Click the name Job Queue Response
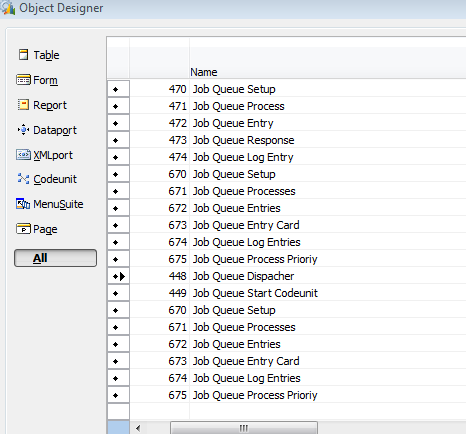Screen dimensions: 466x434 pos(243,140)
